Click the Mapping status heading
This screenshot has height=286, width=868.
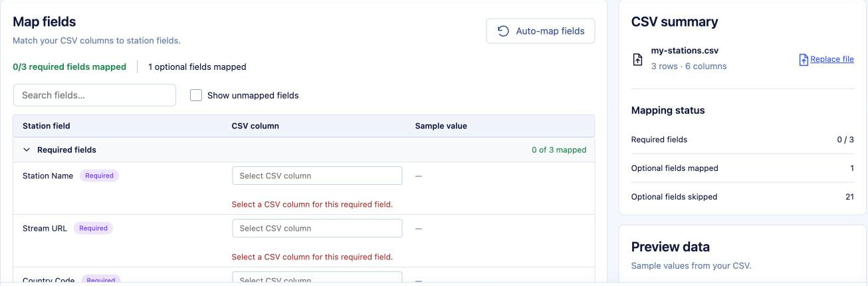[x=668, y=110]
